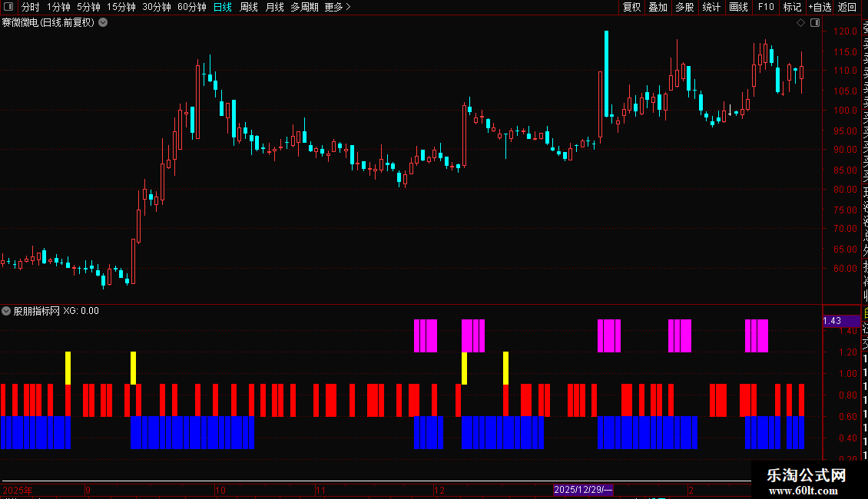
Task: Open 多股 multi-stock view
Action: 684,7
